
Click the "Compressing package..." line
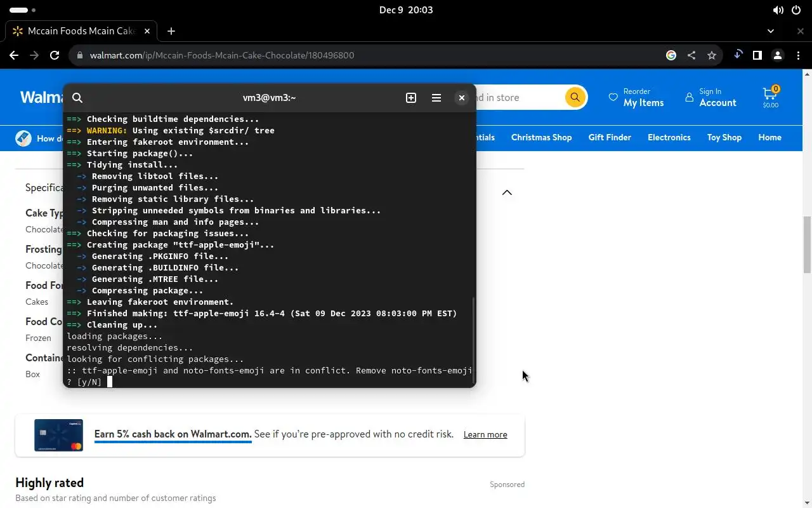click(140, 291)
